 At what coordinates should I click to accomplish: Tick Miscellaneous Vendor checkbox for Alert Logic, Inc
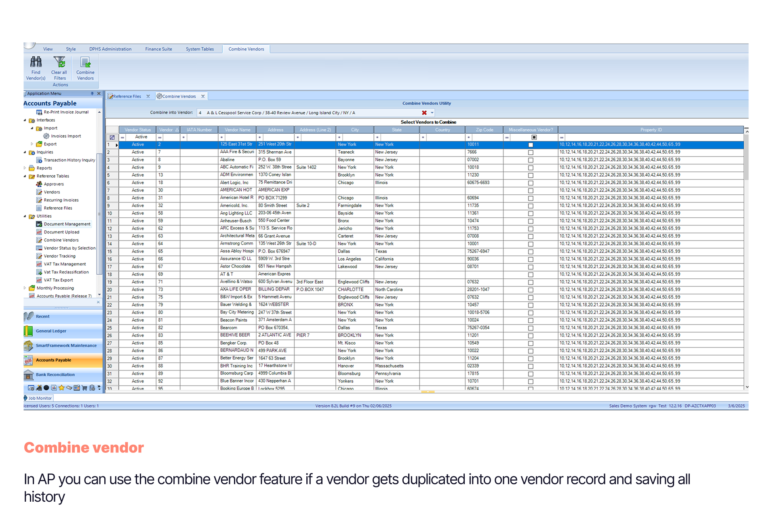[x=531, y=183]
